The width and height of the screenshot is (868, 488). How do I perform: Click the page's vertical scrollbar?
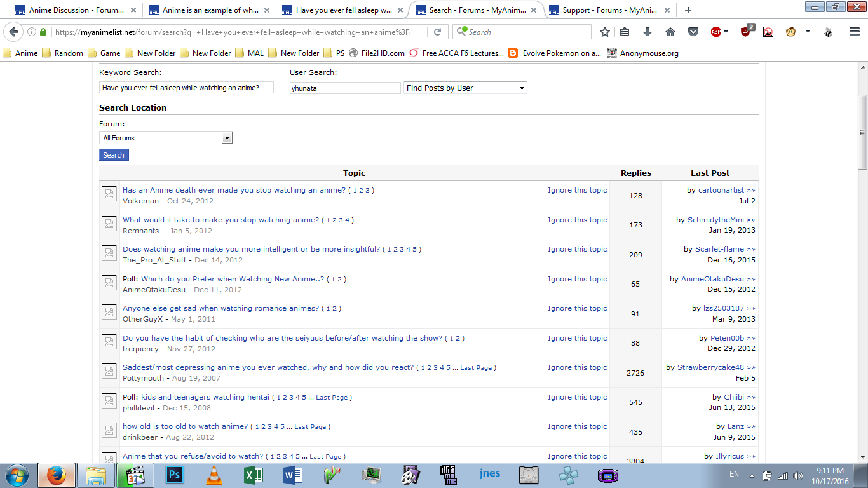[x=862, y=132]
